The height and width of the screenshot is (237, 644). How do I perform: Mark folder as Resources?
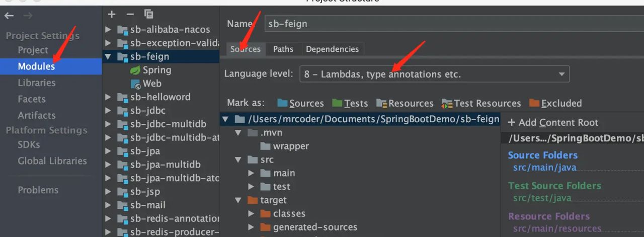405,103
